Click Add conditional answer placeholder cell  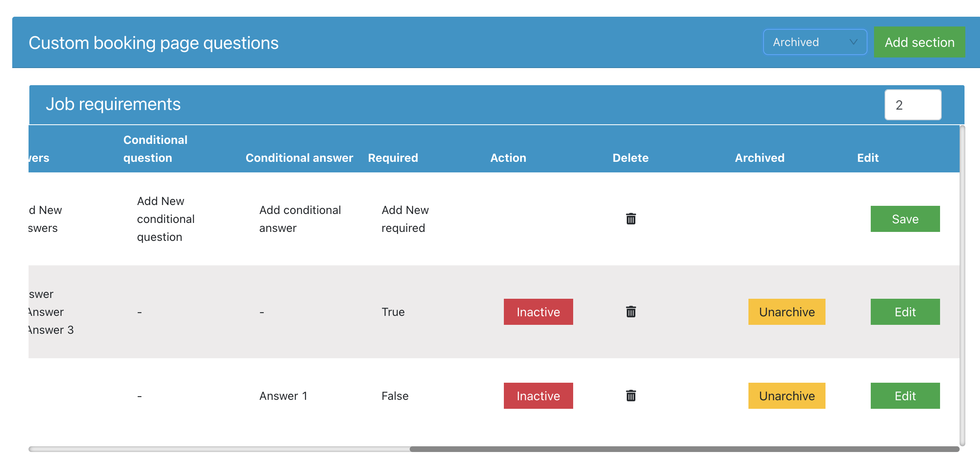click(300, 219)
